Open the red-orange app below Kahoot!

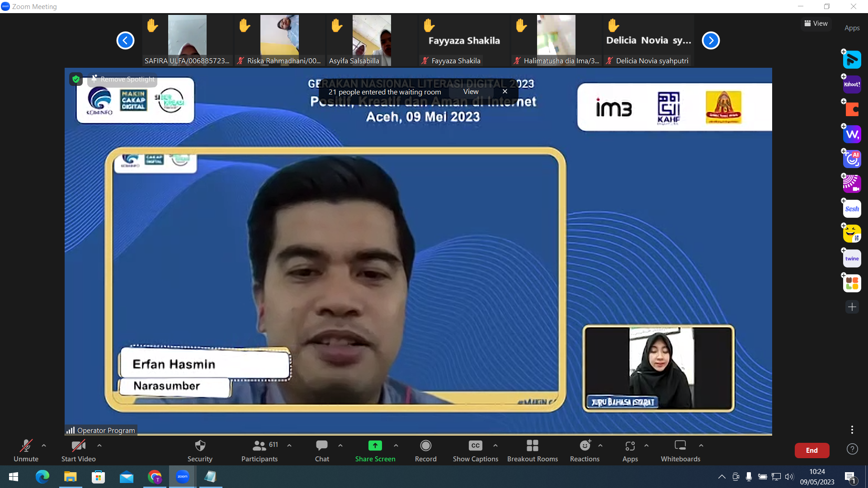852,109
